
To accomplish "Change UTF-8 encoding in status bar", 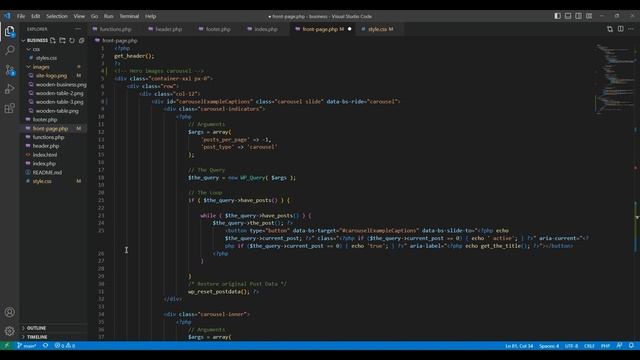I will (571, 346).
